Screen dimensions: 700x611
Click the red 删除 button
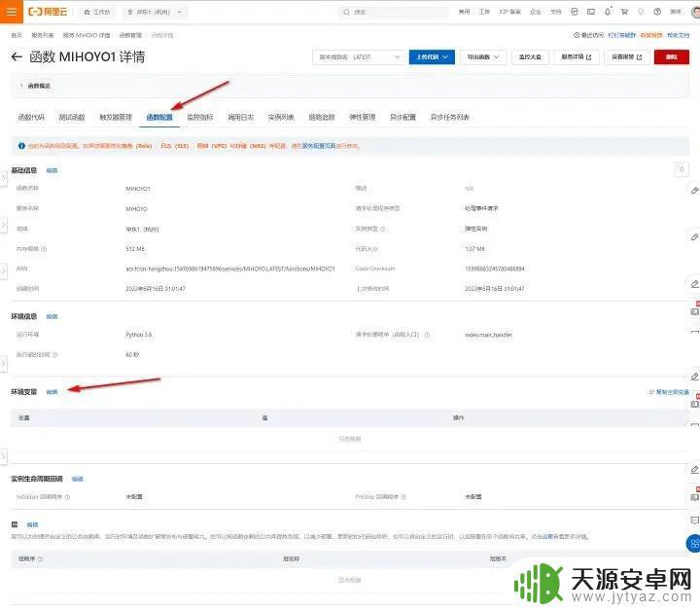tap(672, 57)
